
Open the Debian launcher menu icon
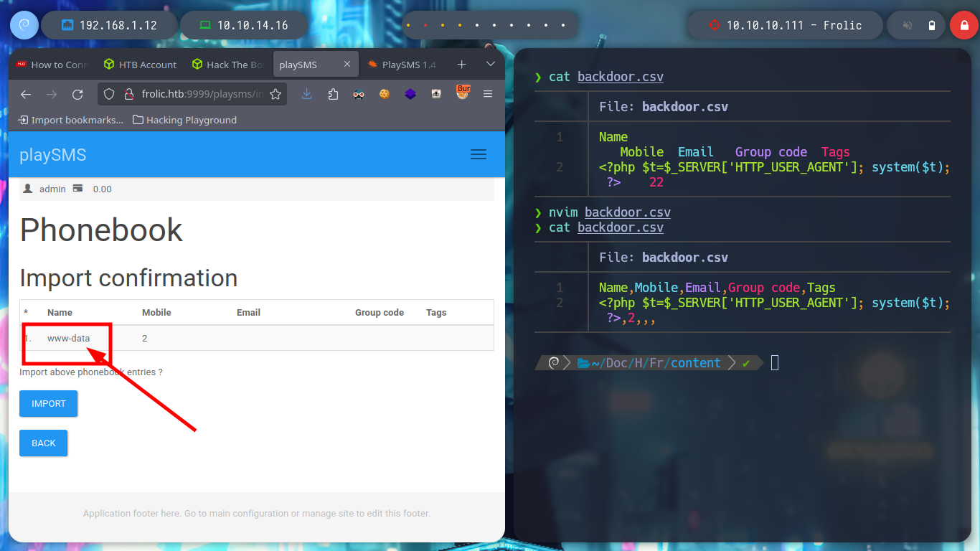pyautogui.click(x=24, y=25)
